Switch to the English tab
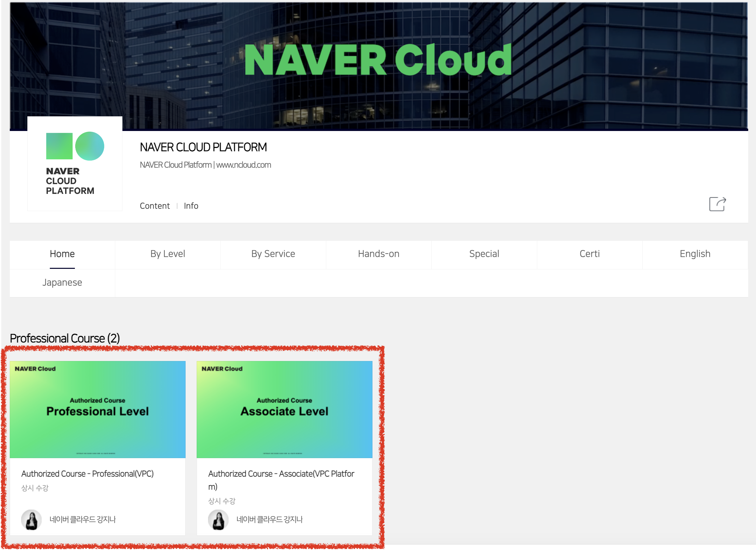The height and width of the screenshot is (550, 756). pyautogui.click(x=695, y=254)
